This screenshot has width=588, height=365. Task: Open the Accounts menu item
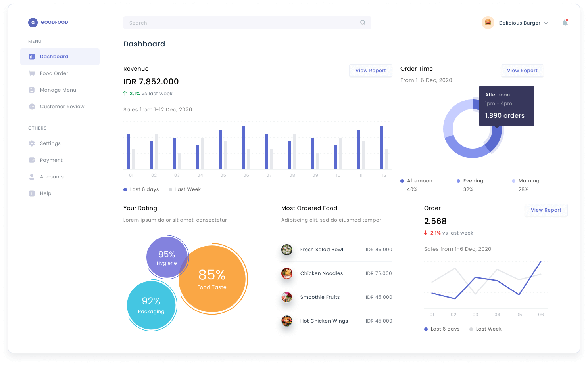[x=52, y=177]
